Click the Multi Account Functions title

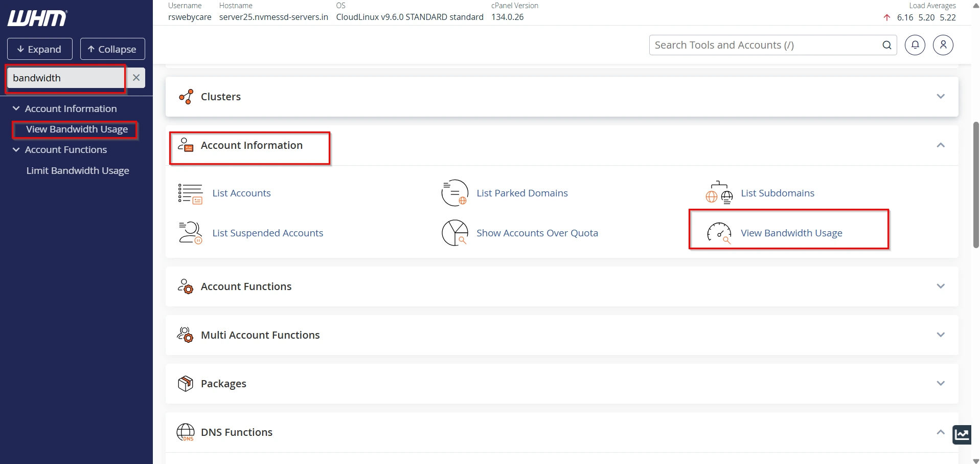(260, 335)
